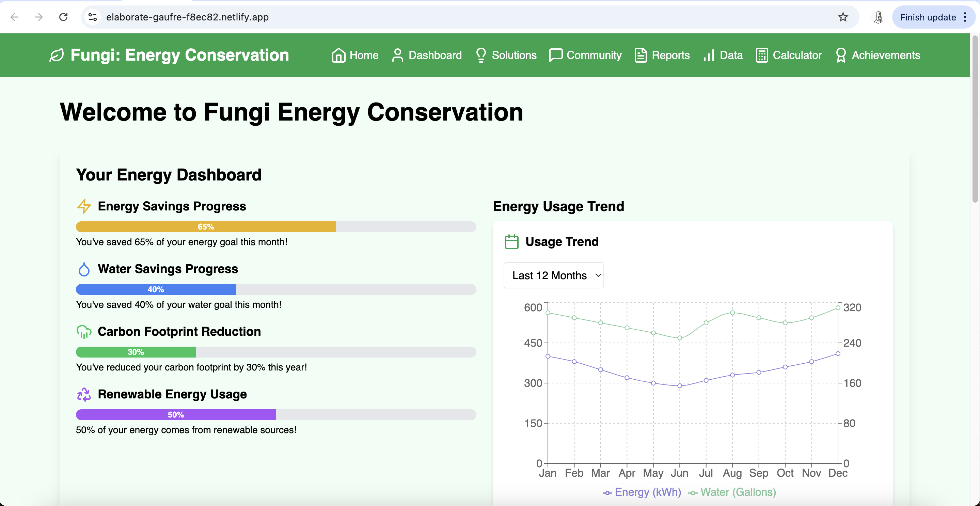Reload the page using browser refresh button

point(64,17)
